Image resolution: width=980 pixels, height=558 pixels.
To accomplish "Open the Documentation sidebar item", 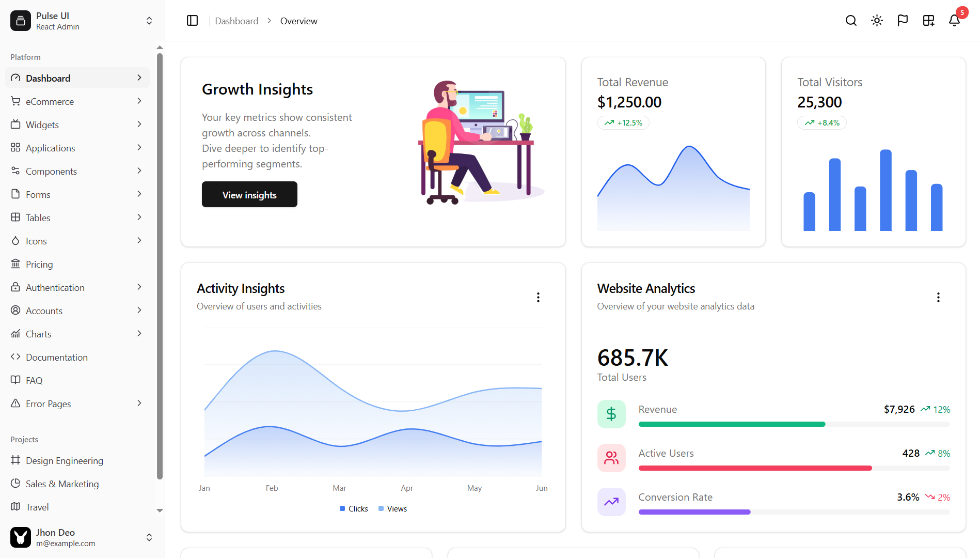I will tap(57, 357).
